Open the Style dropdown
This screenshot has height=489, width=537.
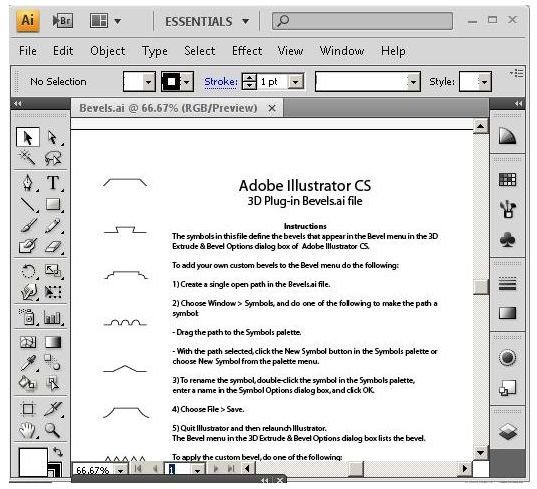click(484, 82)
